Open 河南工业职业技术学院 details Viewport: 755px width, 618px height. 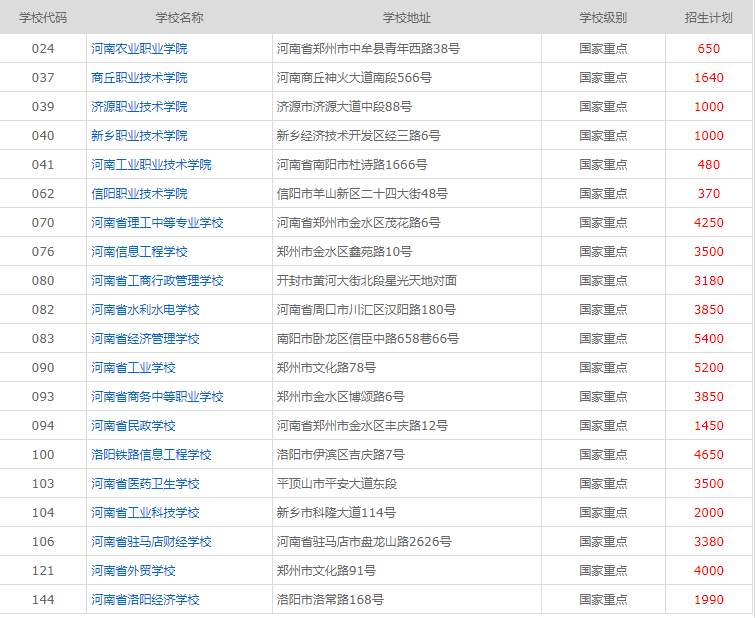point(151,164)
